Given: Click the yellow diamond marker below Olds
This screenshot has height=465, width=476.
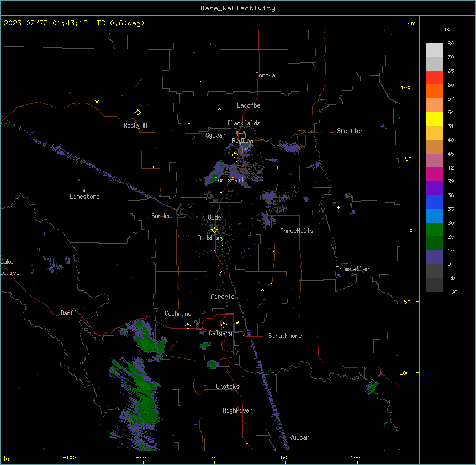Looking at the screenshot, I should coord(214,230).
